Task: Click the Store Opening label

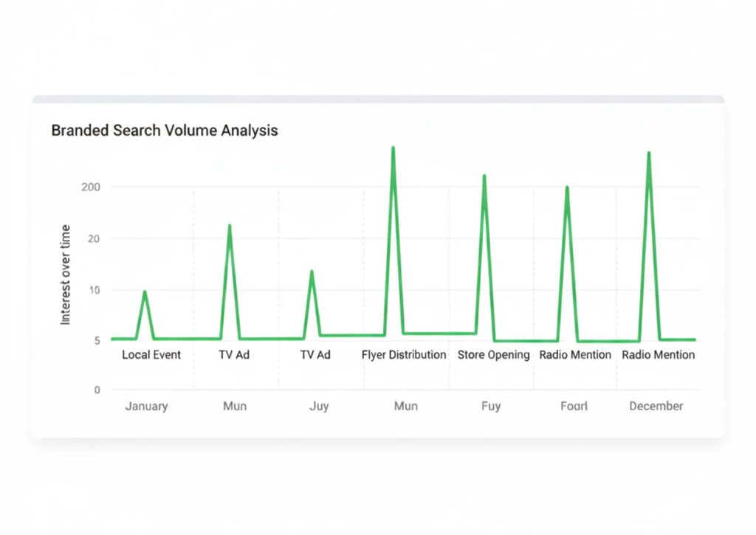Action: [492, 355]
